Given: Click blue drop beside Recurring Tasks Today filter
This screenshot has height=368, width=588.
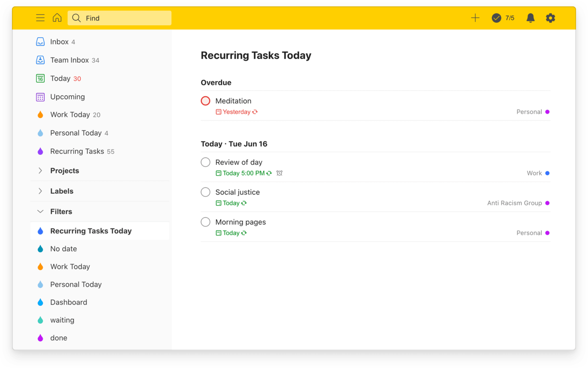Looking at the screenshot, I should (40, 231).
